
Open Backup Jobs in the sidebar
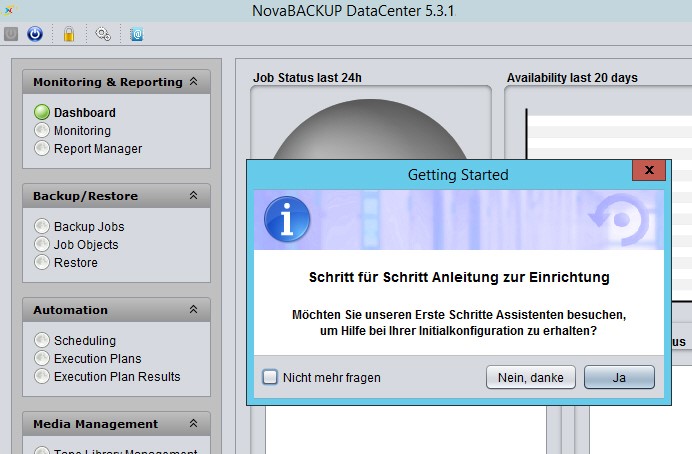[x=79, y=226]
